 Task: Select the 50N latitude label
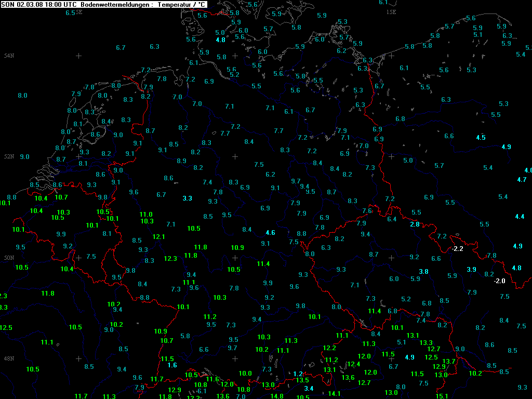coord(9,258)
